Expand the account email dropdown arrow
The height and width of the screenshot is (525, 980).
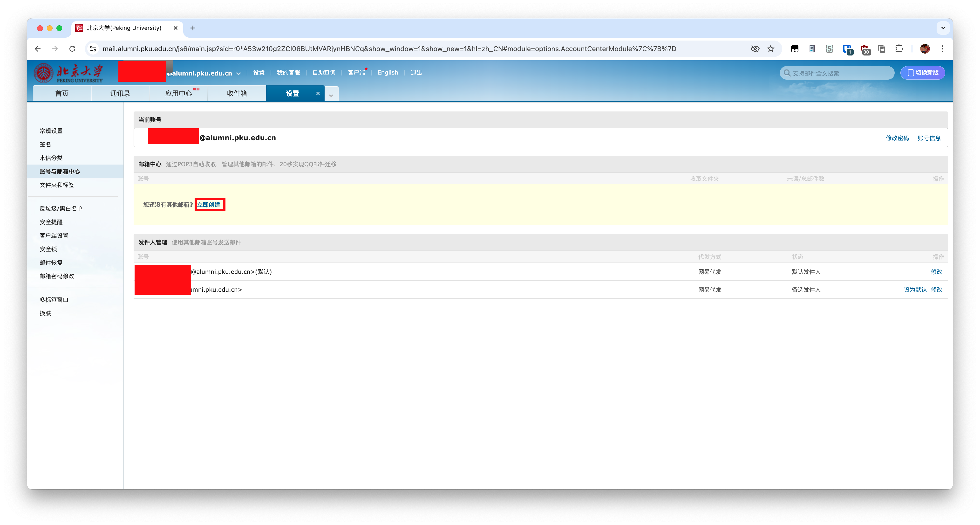(x=238, y=74)
